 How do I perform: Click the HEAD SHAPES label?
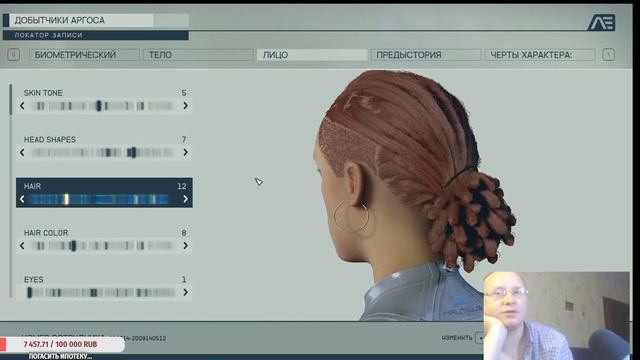(x=50, y=140)
